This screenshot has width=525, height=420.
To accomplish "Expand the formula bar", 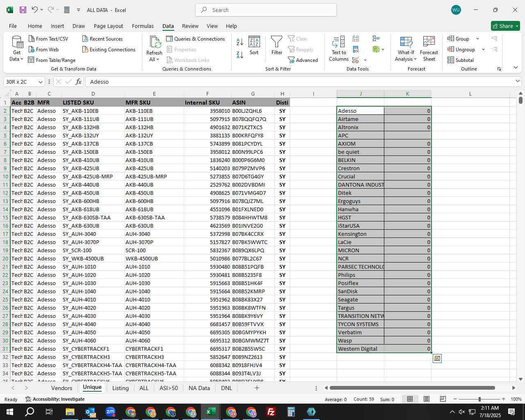I will 518,82.
